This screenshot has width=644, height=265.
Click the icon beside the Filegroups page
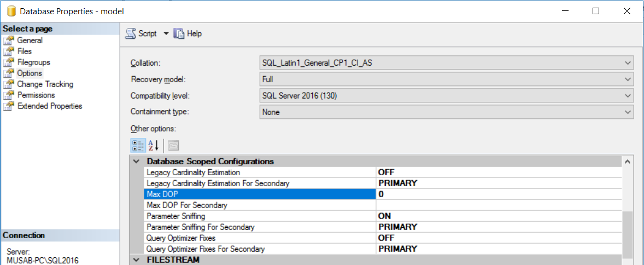(9, 62)
